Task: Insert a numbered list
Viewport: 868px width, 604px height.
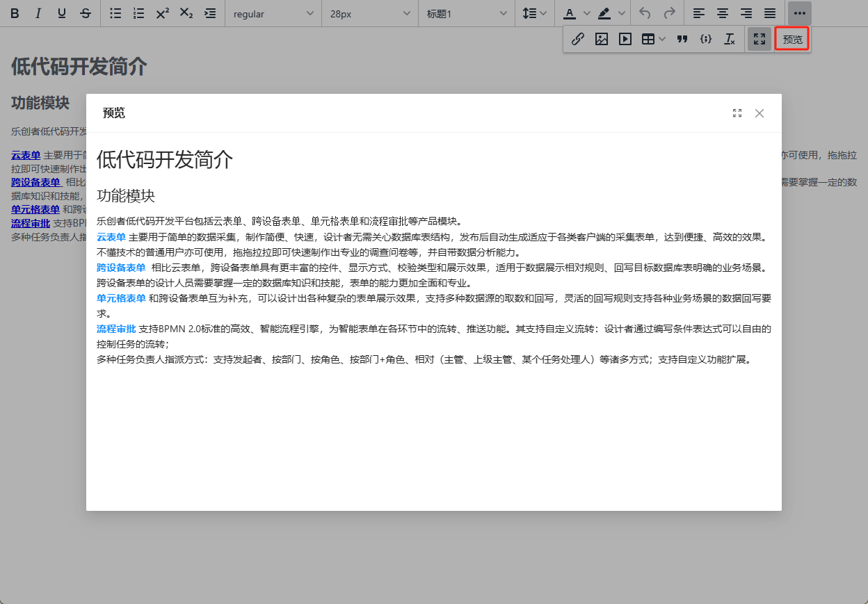Action: pyautogui.click(x=139, y=13)
